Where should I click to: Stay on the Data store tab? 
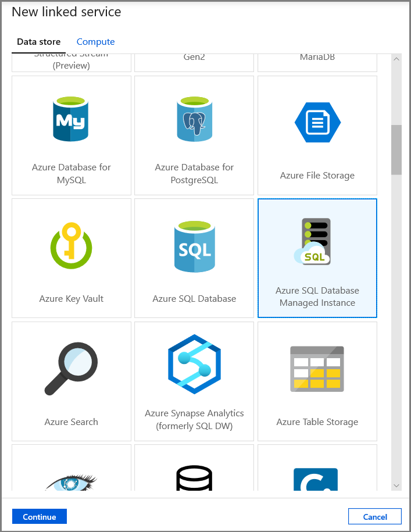pyautogui.click(x=38, y=41)
